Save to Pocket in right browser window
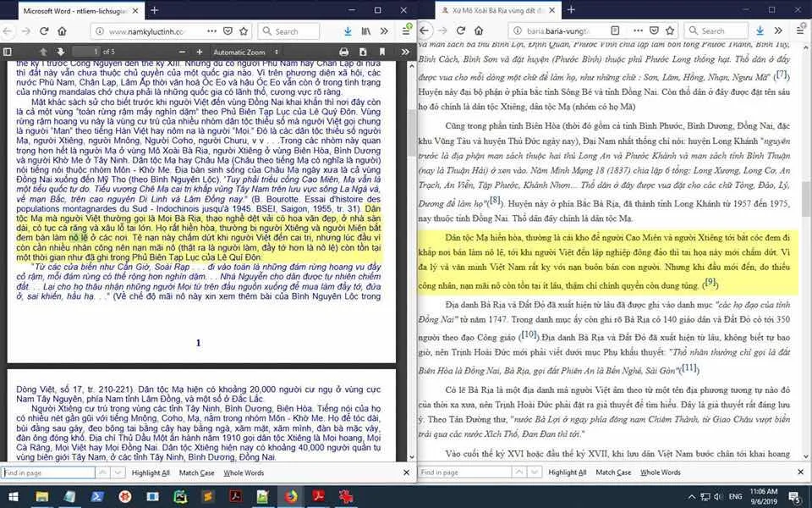 click(654, 30)
